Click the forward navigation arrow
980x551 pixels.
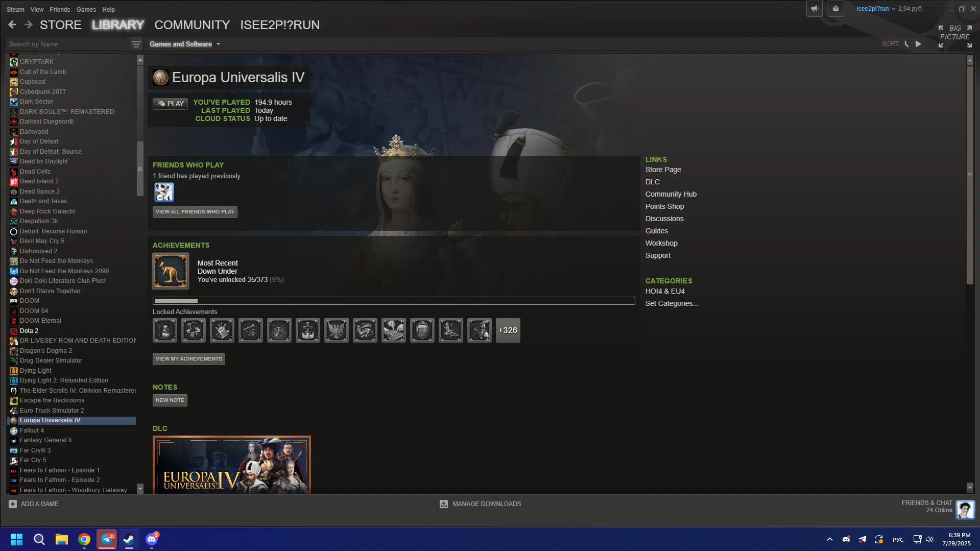29,25
